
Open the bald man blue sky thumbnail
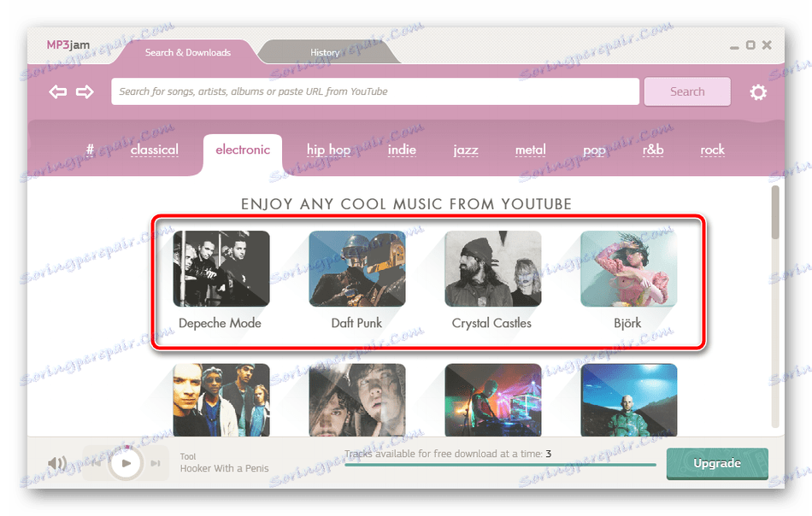tap(629, 400)
